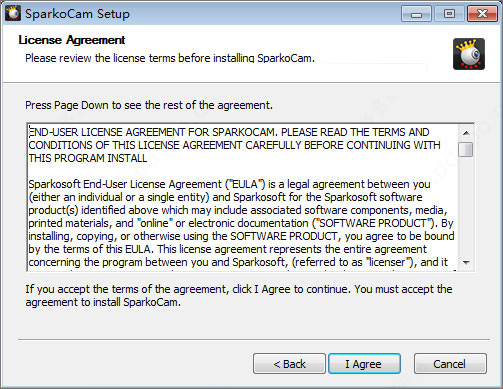Accept the license with I Agree
The image size is (503, 389).
pos(364,364)
